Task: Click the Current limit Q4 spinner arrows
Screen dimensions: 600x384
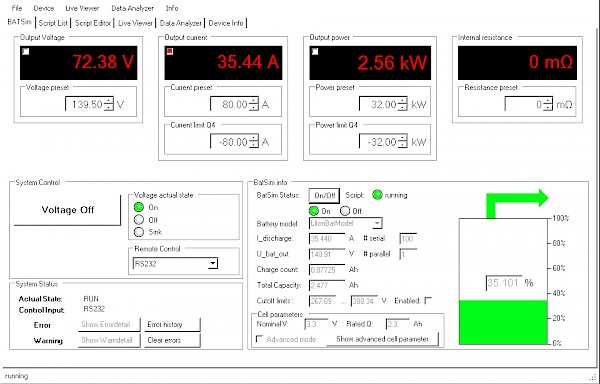Action: pyautogui.click(x=254, y=142)
